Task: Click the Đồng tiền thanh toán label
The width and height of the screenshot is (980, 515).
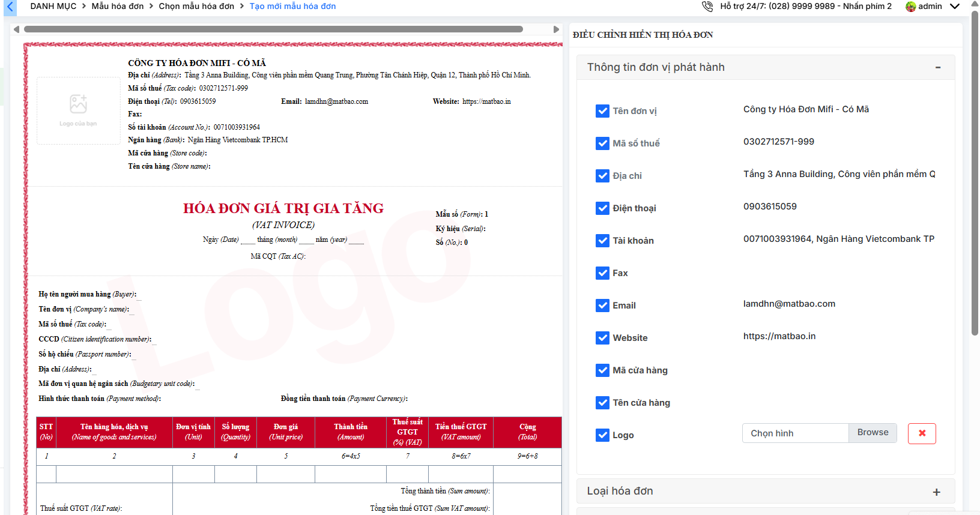Action: [344, 399]
